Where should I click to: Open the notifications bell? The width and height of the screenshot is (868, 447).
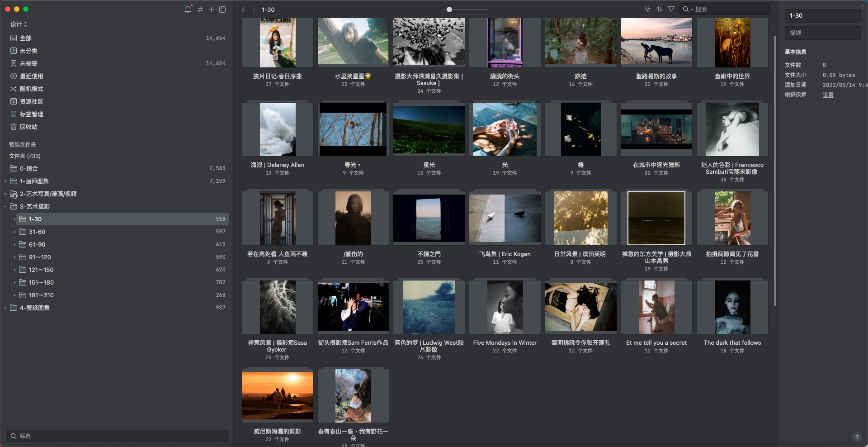188,10
